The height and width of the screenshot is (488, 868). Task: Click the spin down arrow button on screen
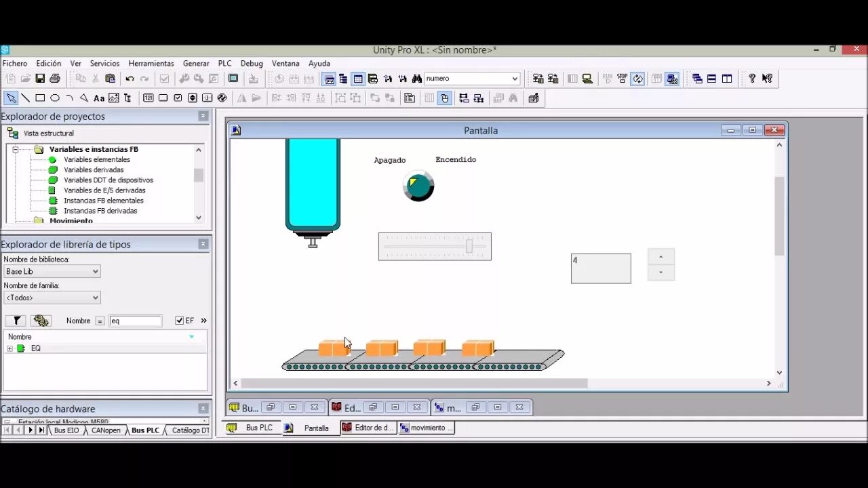click(x=661, y=273)
